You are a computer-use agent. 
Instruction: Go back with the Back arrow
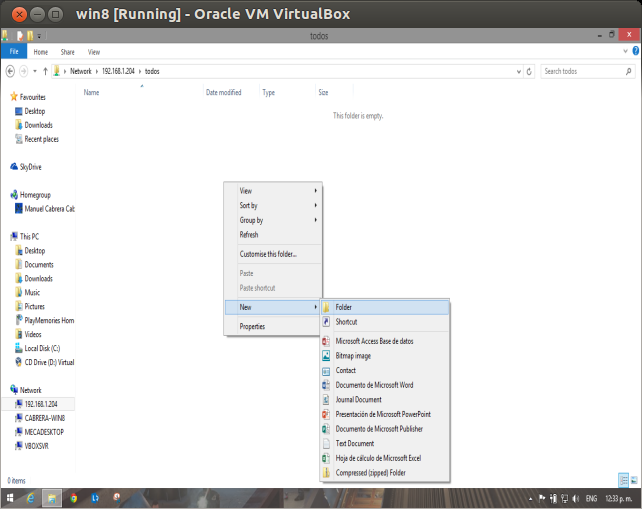point(10,71)
